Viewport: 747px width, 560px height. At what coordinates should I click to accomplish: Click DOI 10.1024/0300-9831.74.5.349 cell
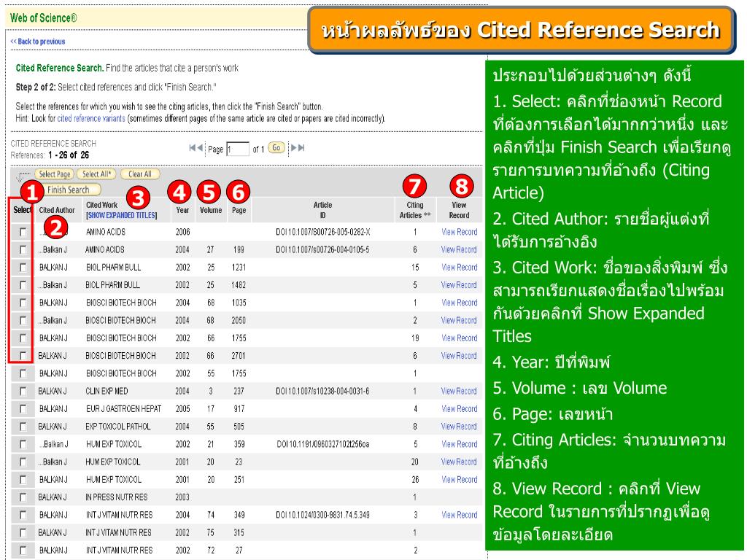(x=322, y=515)
